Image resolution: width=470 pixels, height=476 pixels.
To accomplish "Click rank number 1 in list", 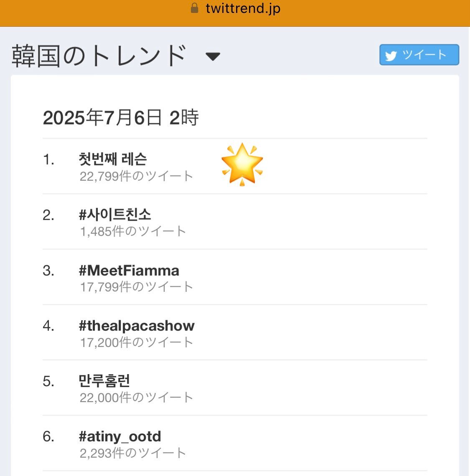I will click(x=48, y=160).
